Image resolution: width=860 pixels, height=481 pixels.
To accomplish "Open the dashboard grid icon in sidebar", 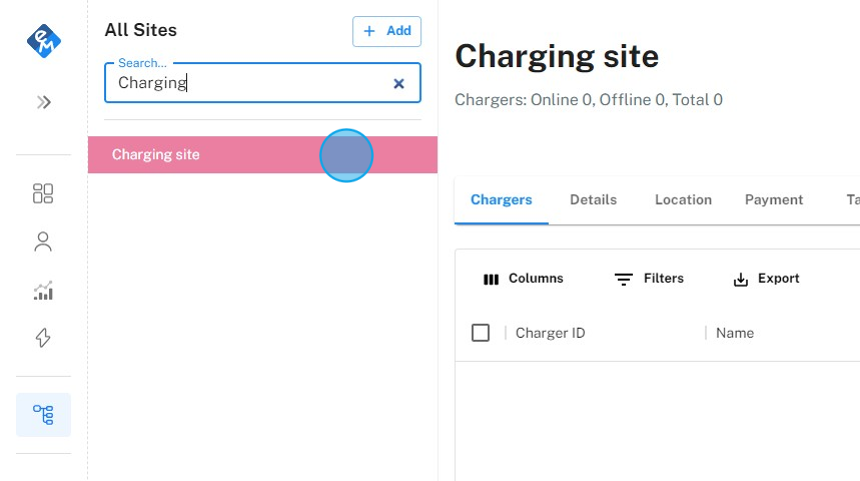I will (x=43, y=193).
